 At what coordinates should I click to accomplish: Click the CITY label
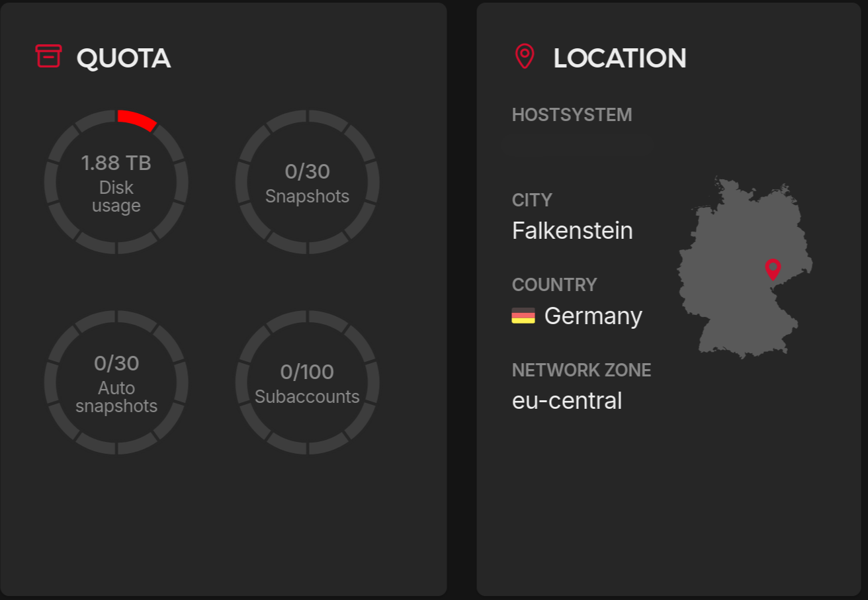pos(532,200)
